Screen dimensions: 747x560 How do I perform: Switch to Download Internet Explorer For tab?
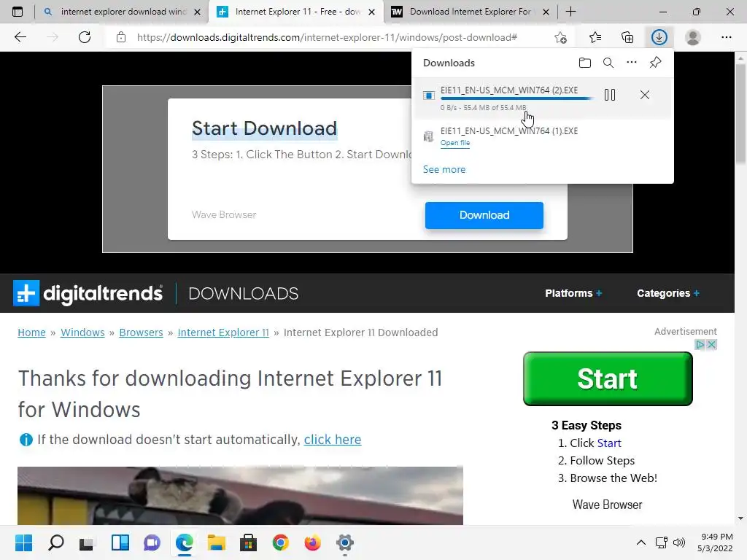(x=469, y=12)
